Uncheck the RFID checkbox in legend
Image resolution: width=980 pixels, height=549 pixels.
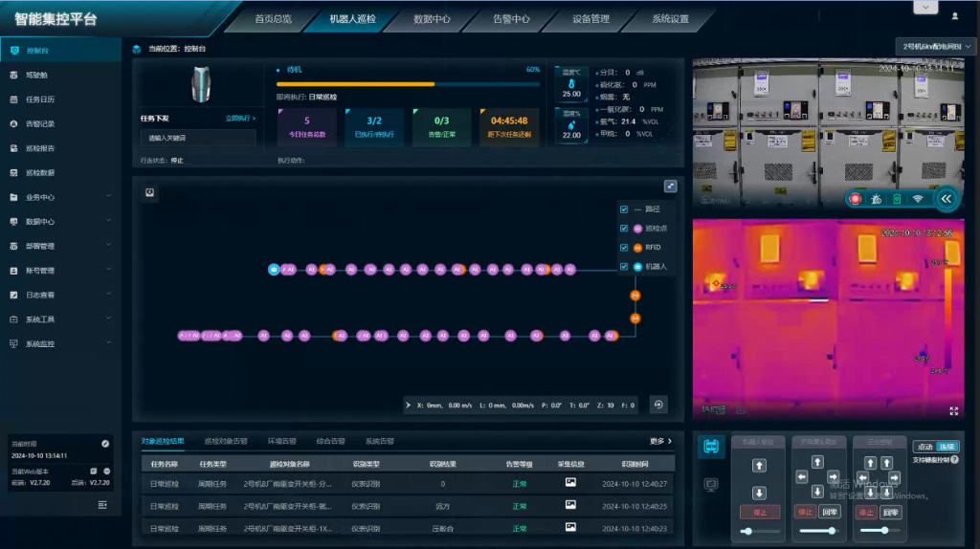coord(624,248)
